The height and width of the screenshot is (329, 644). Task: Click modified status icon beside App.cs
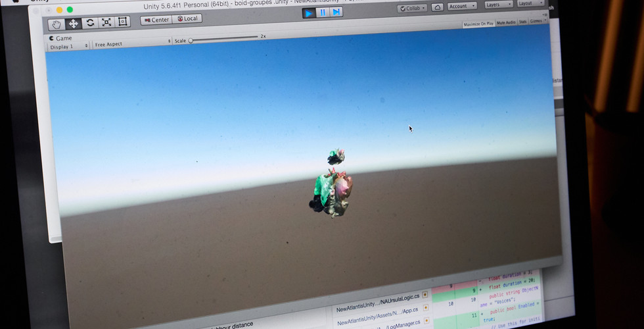[426, 307]
